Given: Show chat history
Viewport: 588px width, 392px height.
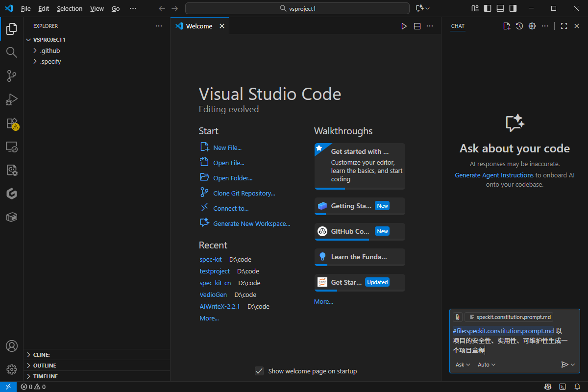Looking at the screenshot, I should click(519, 26).
